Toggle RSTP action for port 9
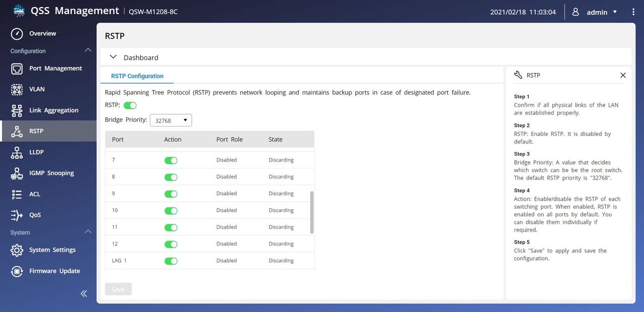 [x=171, y=194]
